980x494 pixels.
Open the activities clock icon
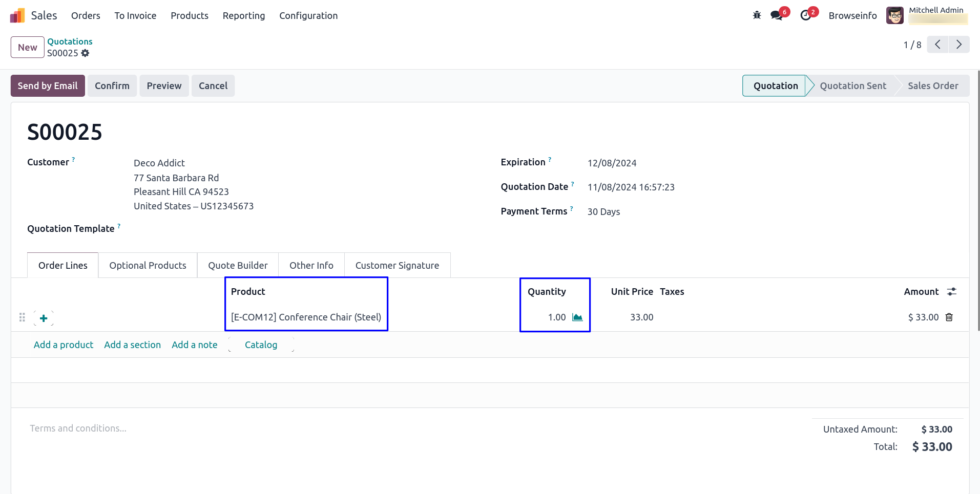coord(806,15)
